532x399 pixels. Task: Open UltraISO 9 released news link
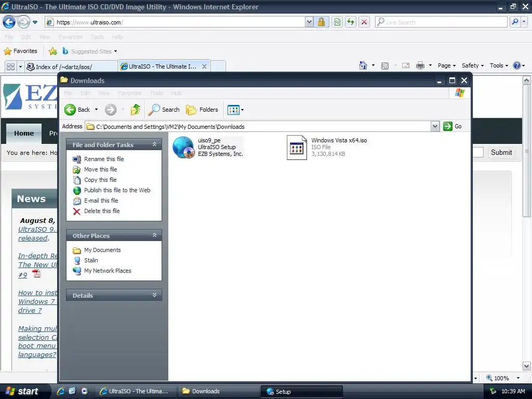click(37, 234)
